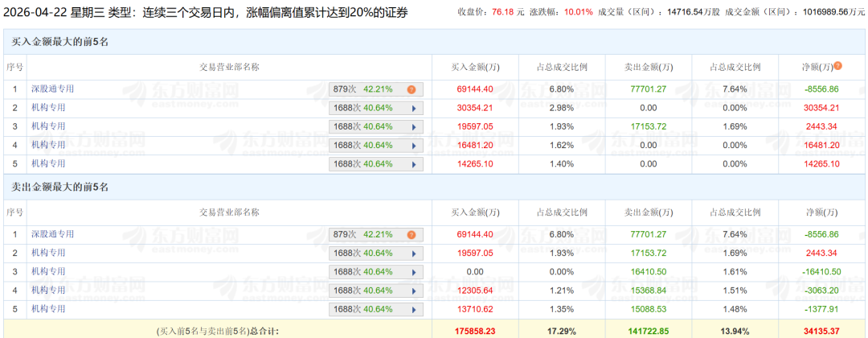This screenshot has height=338, width=868.
Task: Expand arrow on sell-list row 2 机构专用
Action: 414,253
